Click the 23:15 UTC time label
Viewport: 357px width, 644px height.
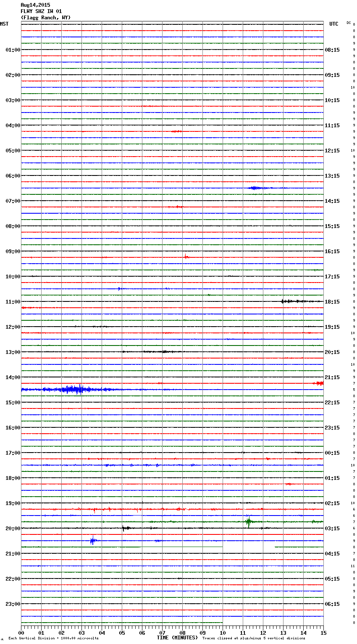pyautogui.click(x=332, y=428)
